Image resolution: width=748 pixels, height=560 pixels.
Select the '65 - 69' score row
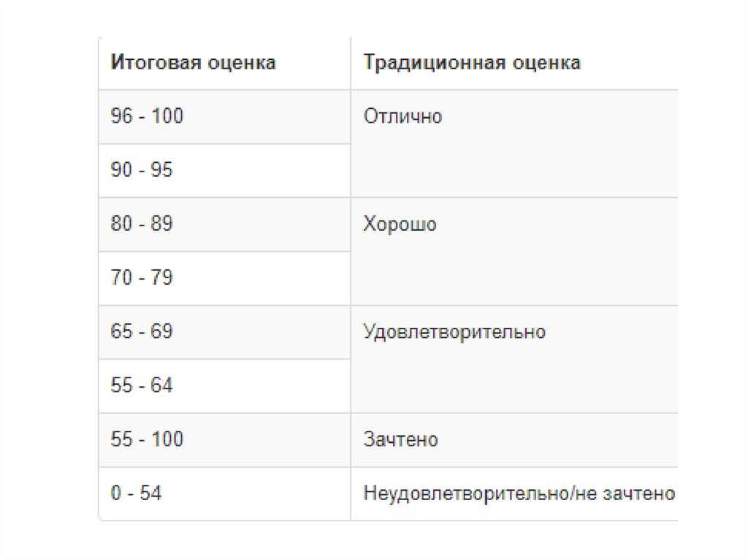pyautogui.click(x=142, y=331)
